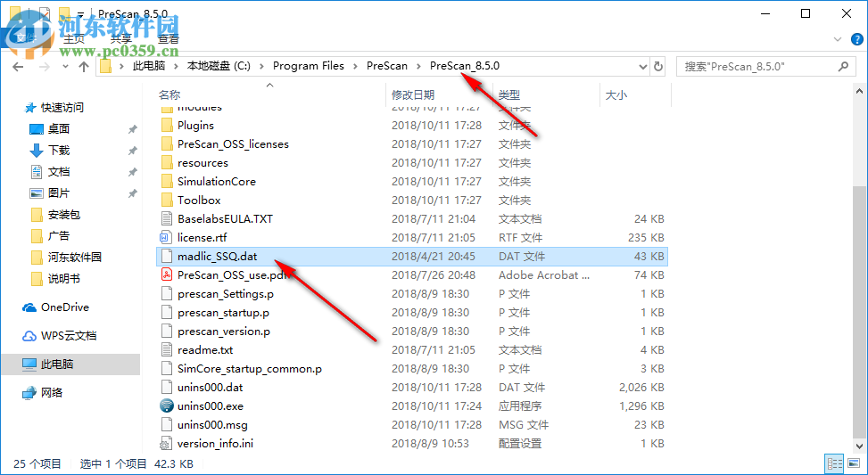Viewport: 868px width, 475px height.
Task: Expand breadcrumb chevron after 本地磁盘 (C:)
Action: coord(262,66)
